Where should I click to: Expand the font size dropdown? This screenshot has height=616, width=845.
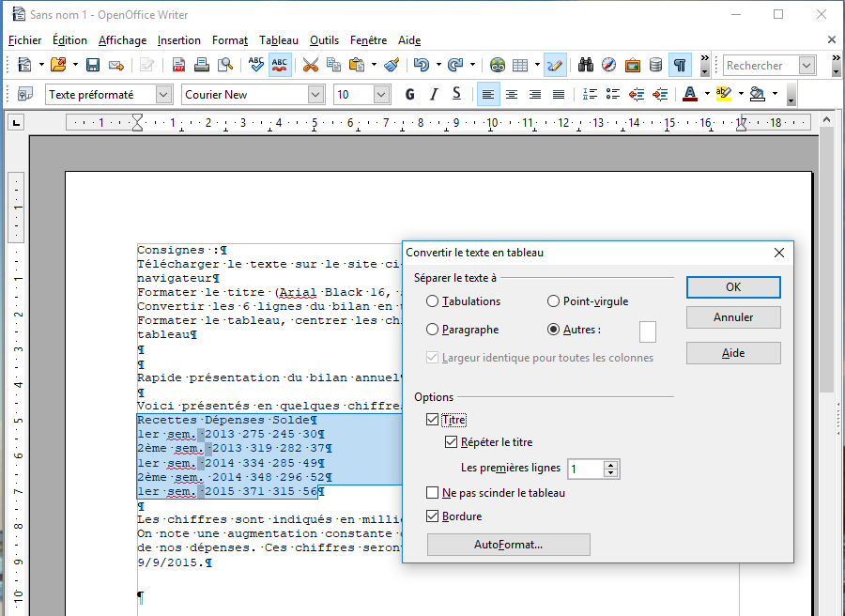(x=381, y=95)
